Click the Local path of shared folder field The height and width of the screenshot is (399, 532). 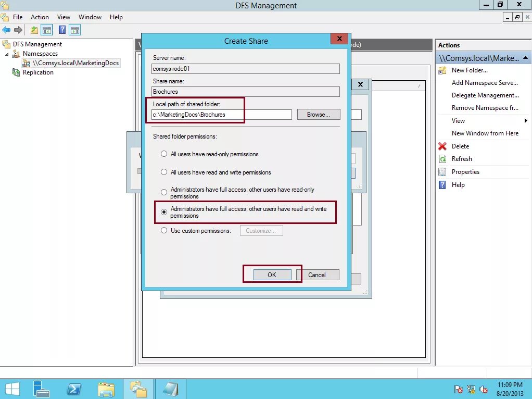(222, 115)
